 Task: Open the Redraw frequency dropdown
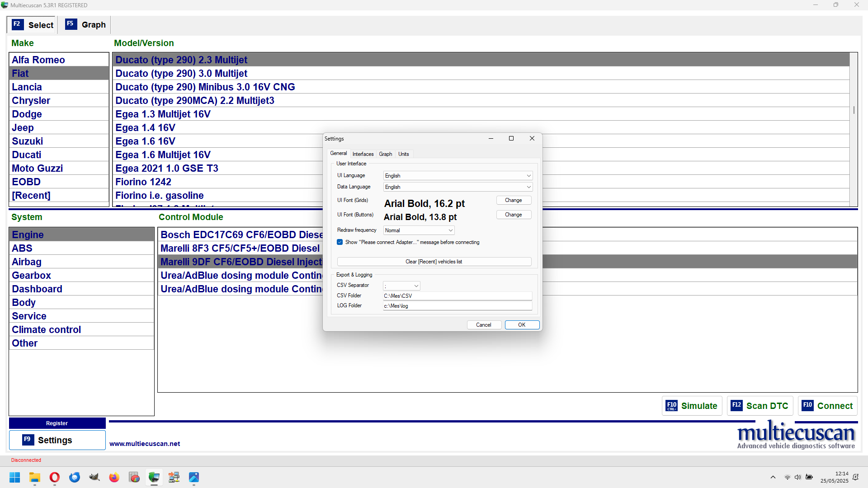[419, 230]
